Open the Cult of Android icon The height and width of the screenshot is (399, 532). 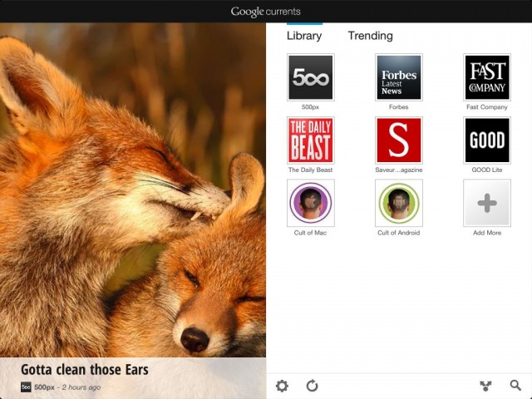[x=399, y=203]
